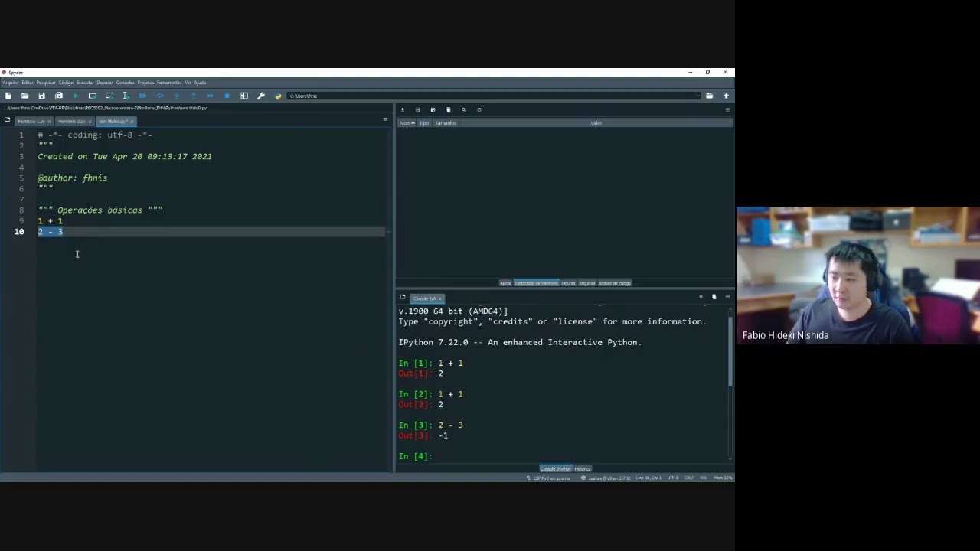Sort variables by the Tamanho column

tap(446, 123)
